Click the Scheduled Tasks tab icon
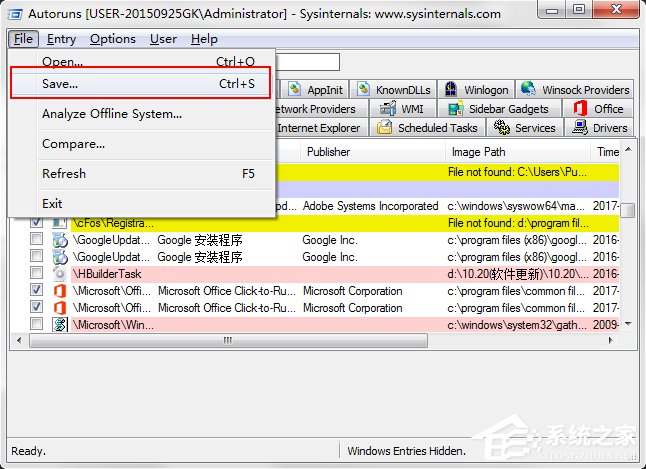 (386, 128)
